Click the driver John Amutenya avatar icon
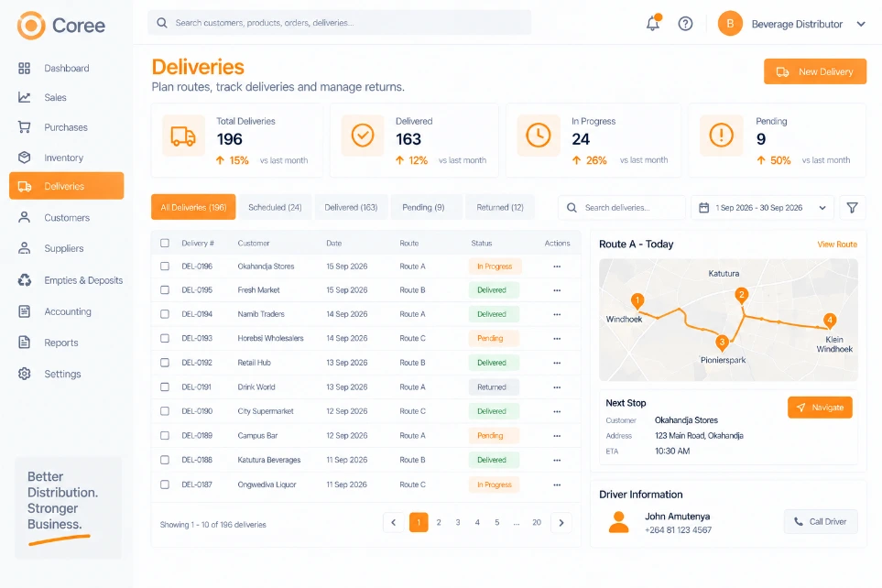This screenshot has height=588, width=882. pyautogui.click(x=619, y=522)
